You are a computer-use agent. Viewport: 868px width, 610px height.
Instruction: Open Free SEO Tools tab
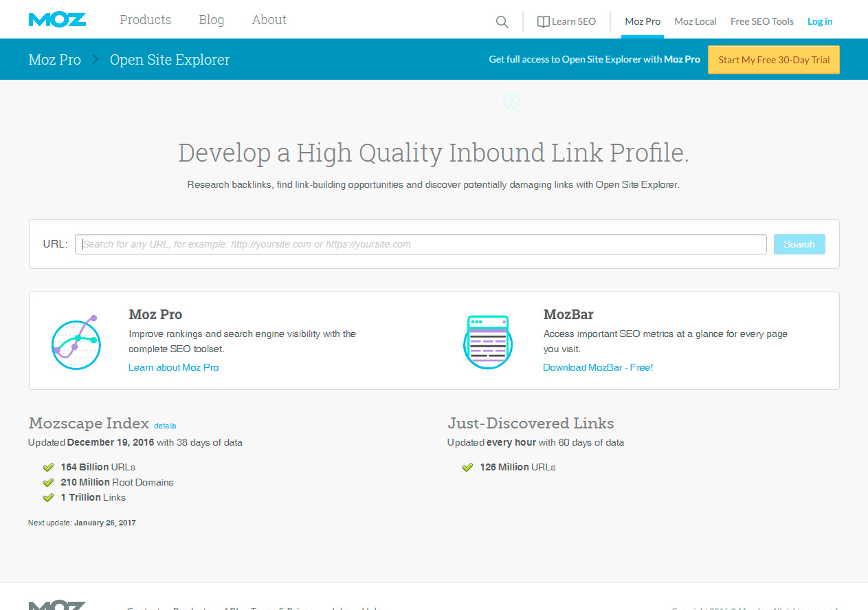click(x=761, y=21)
